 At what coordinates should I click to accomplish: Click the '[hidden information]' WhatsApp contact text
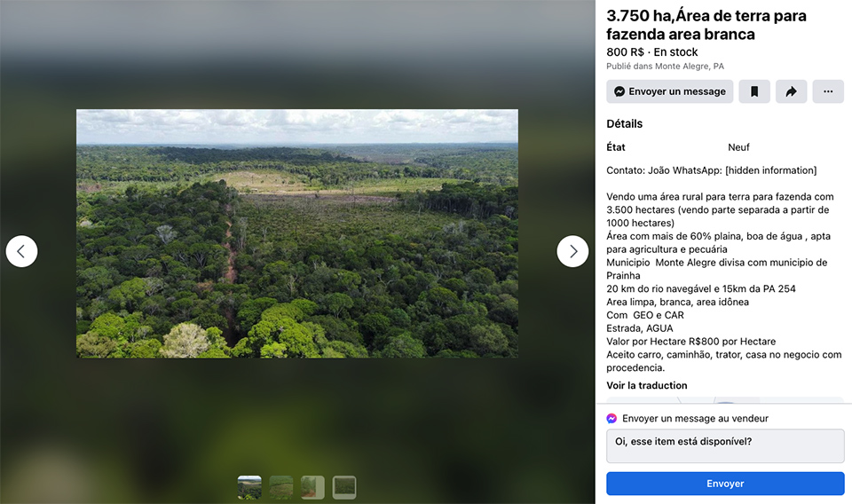click(x=770, y=170)
